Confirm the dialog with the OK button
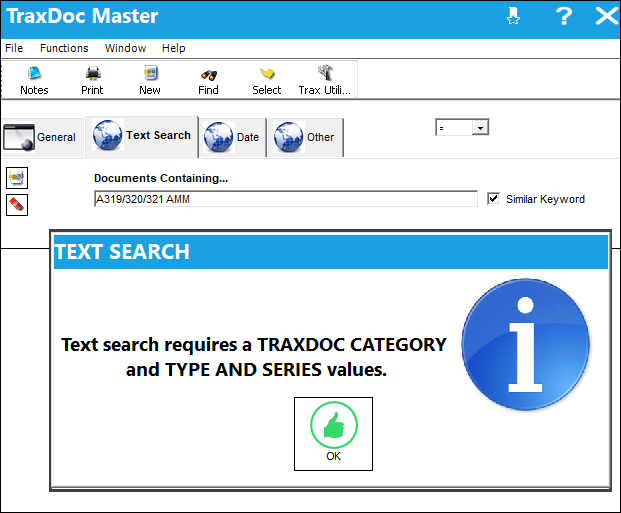The height and width of the screenshot is (513, 621). coord(333,434)
